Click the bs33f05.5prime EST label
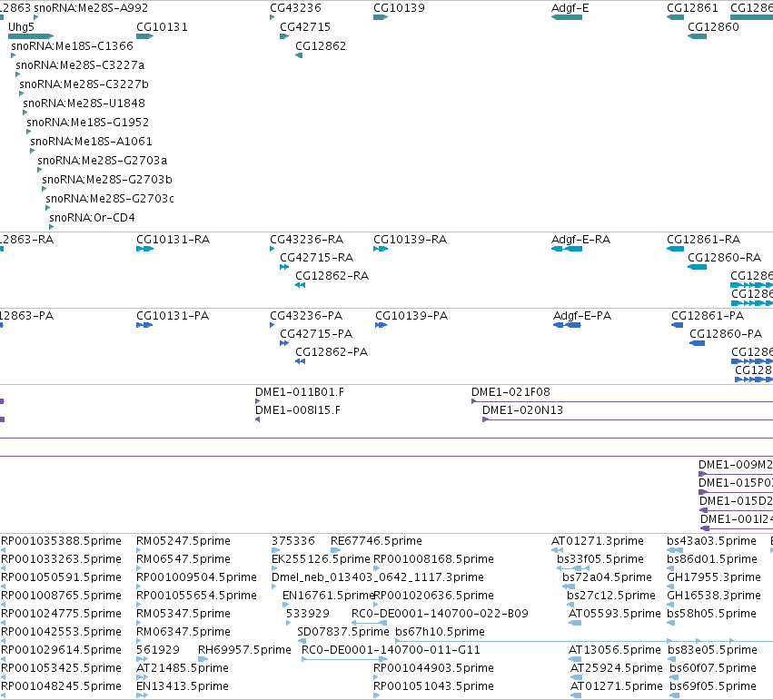The width and height of the screenshot is (773, 700). (600, 559)
